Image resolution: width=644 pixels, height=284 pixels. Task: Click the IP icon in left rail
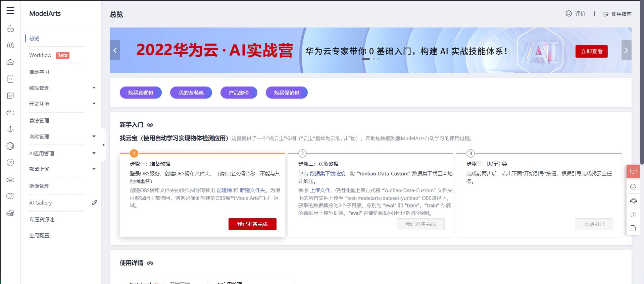(10, 163)
